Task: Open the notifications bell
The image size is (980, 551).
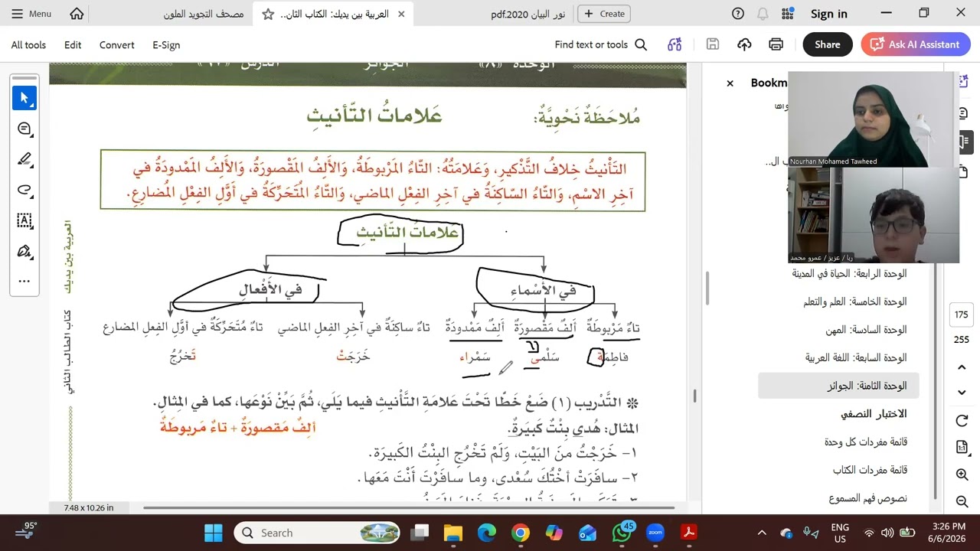Action: tap(763, 14)
